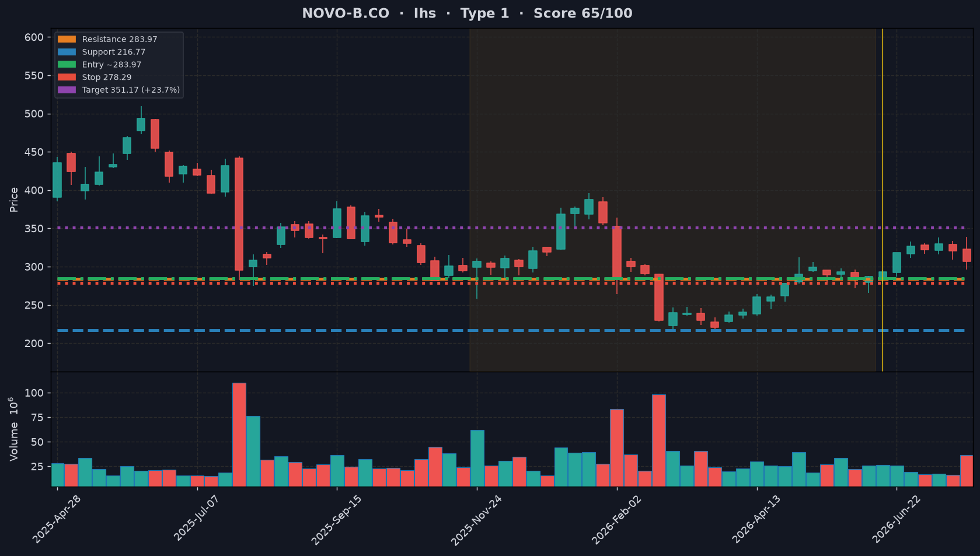Click the "Price" y-axis label

tap(14, 200)
